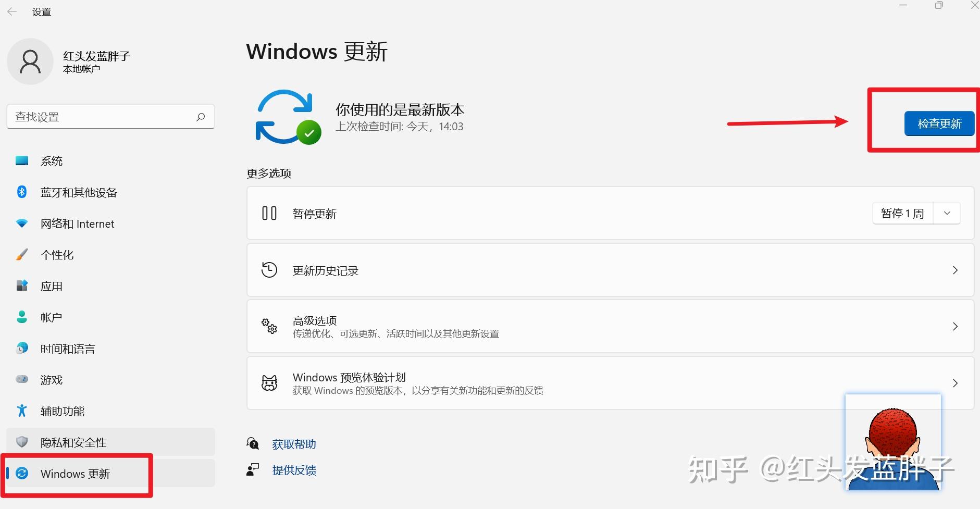Viewport: 980px width, 509px height.
Task: Click the Bluetooth icon in sidebar
Action: click(x=22, y=192)
